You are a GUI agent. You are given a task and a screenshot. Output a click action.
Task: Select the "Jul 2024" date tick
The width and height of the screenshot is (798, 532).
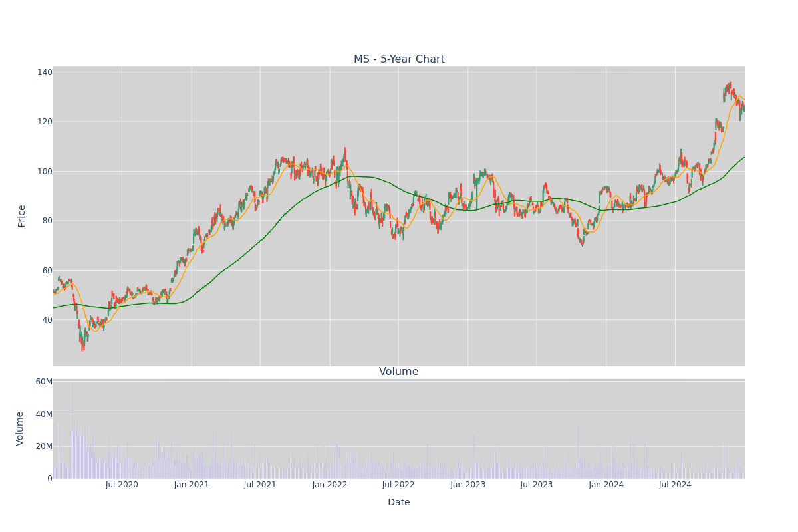[x=675, y=485]
